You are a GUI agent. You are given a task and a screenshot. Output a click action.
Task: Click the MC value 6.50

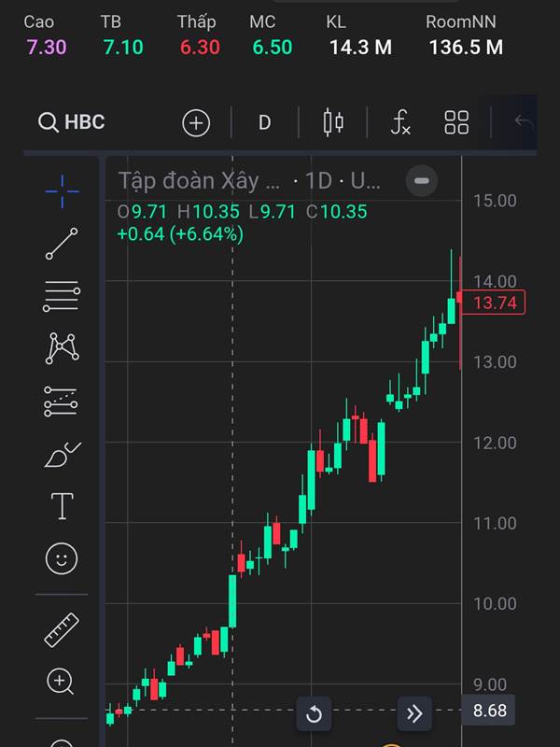pos(273,48)
